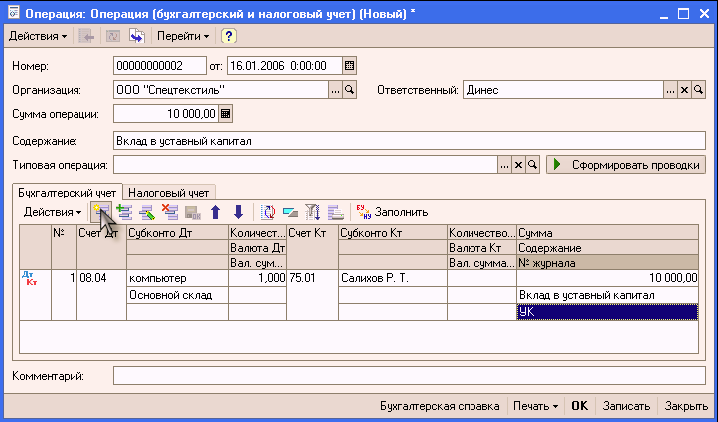Move the entry row down with blue arrow
718x422 pixels.
pos(238,212)
